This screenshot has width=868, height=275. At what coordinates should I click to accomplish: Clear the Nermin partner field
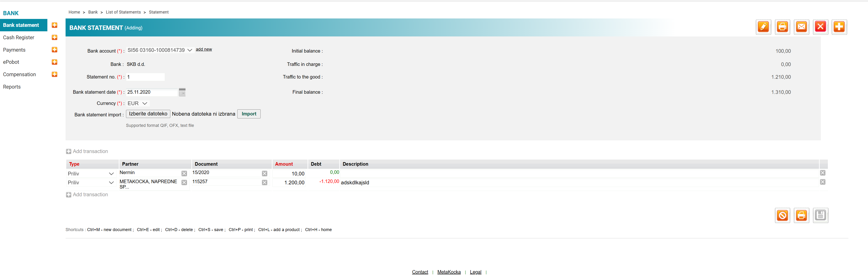184,173
